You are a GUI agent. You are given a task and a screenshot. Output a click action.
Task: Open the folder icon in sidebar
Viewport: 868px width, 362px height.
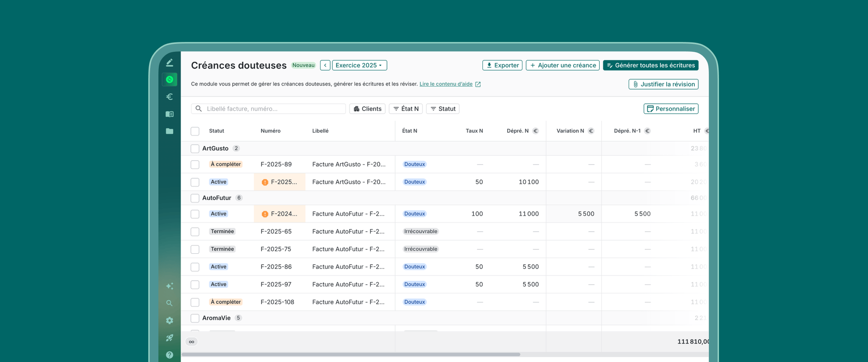[169, 131]
